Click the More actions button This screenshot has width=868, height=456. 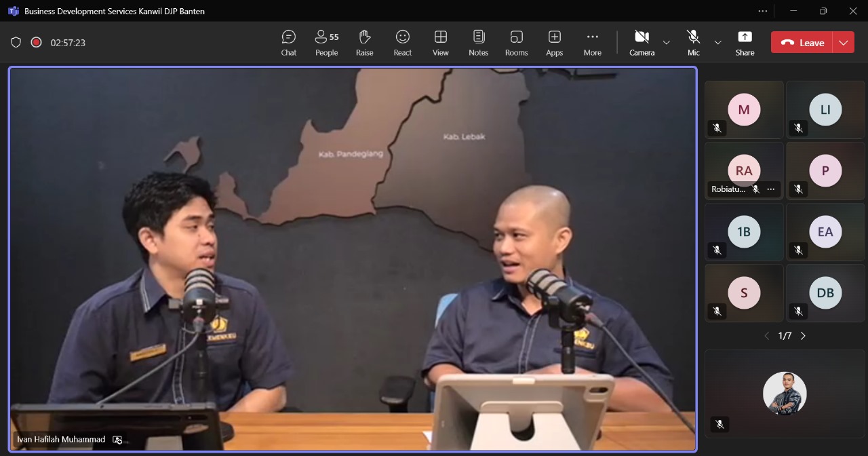click(x=593, y=42)
